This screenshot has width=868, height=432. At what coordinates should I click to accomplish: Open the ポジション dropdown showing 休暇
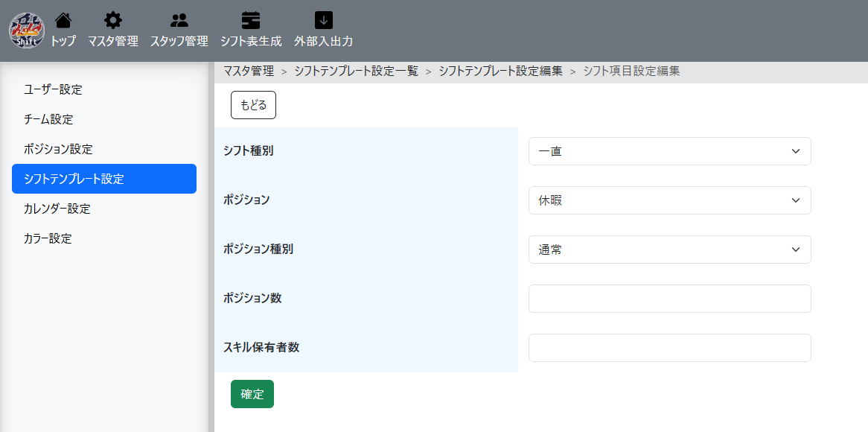click(670, 200)
